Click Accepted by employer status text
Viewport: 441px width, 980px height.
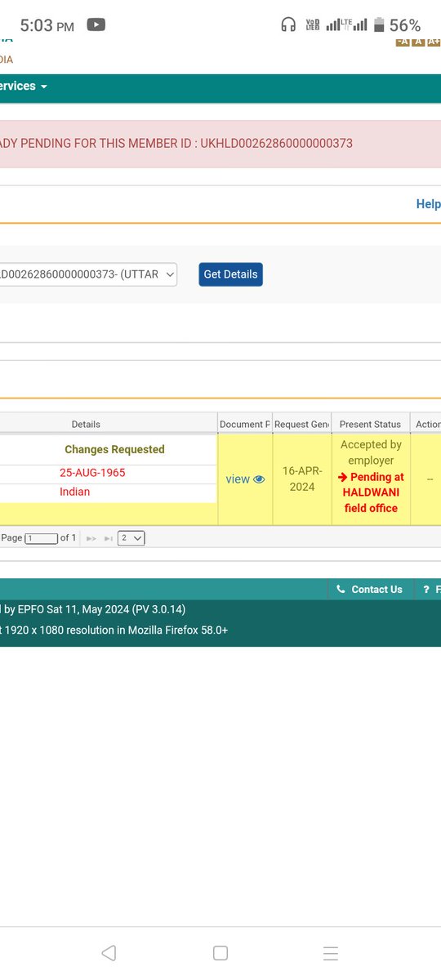pyautogui.click(x=371, y=452)
